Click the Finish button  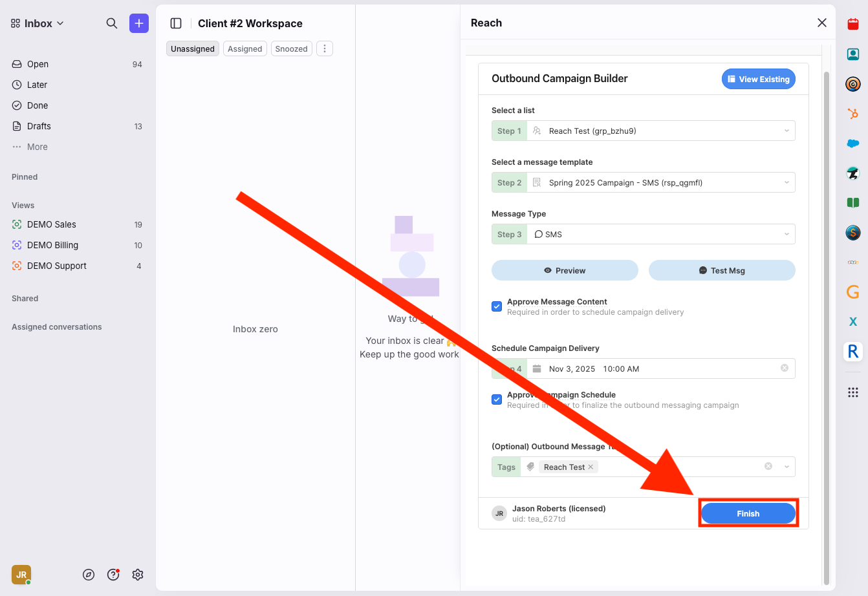[x=748, y=513]
